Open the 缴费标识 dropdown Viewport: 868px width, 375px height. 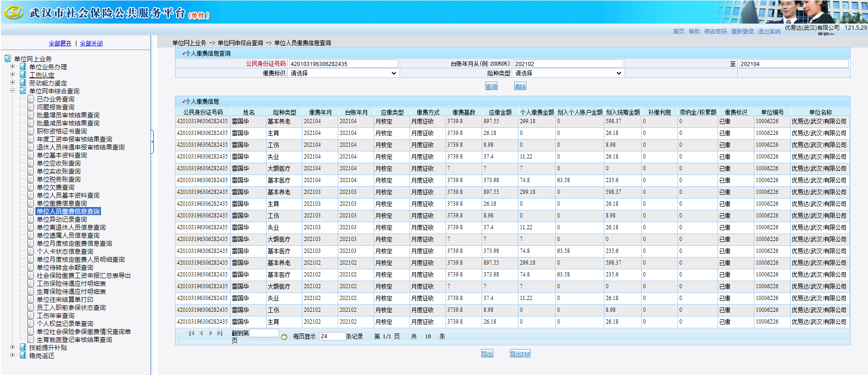(343, 73)
